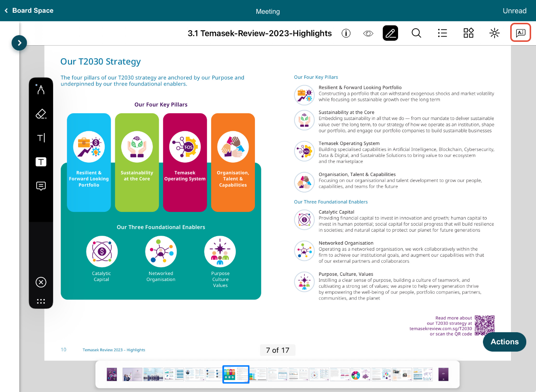Screen dimensions: 536x392
Task: Click the T2030 QR code
Action: click(484, 325)
